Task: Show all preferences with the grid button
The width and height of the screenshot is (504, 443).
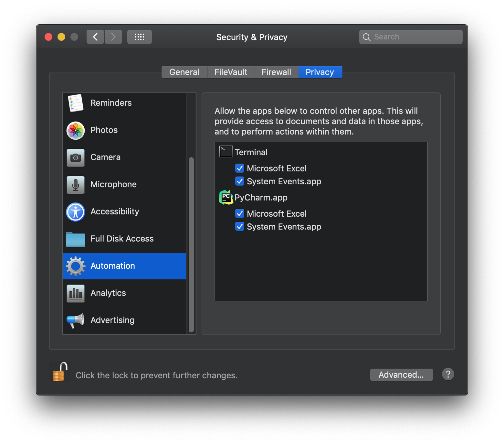Action: tap(140, 37)
